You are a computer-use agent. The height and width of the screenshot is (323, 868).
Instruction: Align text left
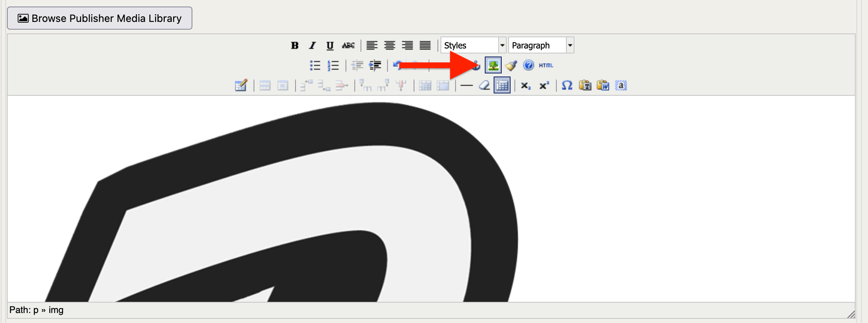372,45
